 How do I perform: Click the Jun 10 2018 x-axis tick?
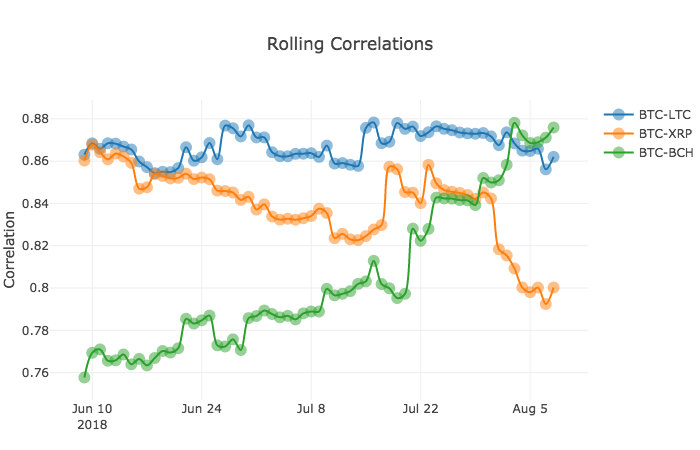92,416
